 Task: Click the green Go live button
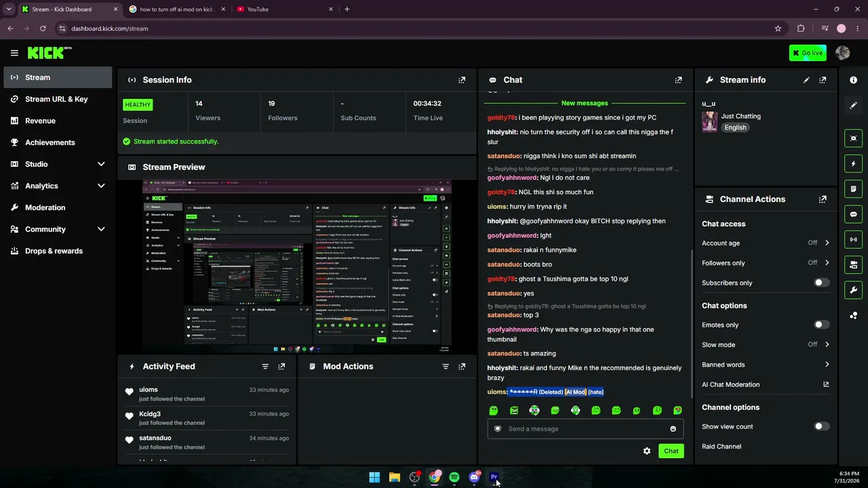(808, 53)
